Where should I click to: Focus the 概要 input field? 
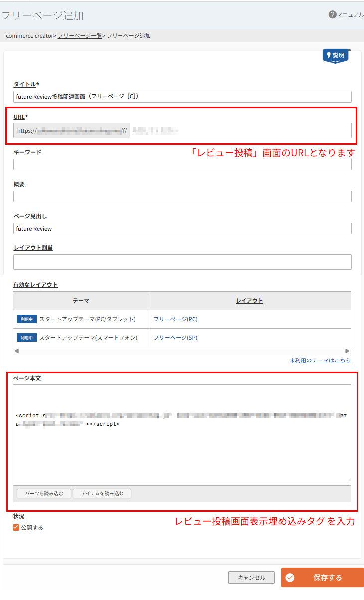pos(182,196)
